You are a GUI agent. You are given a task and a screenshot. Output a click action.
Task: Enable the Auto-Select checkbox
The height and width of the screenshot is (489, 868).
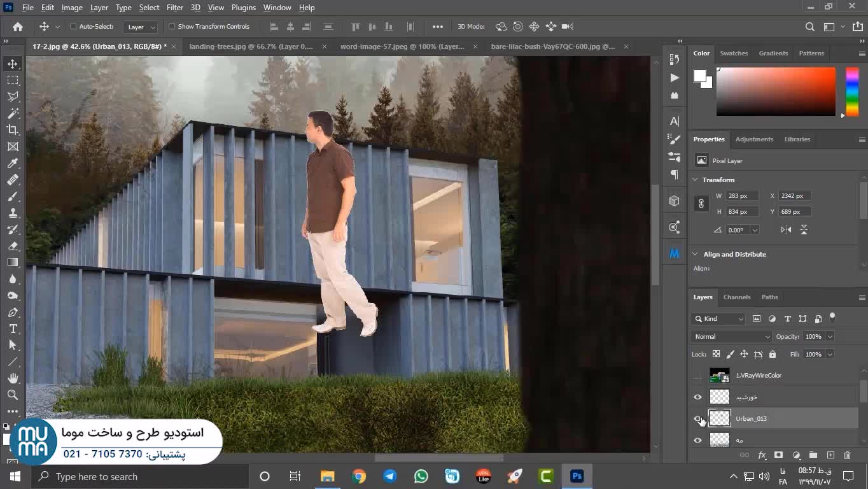[x=73, y=27]
